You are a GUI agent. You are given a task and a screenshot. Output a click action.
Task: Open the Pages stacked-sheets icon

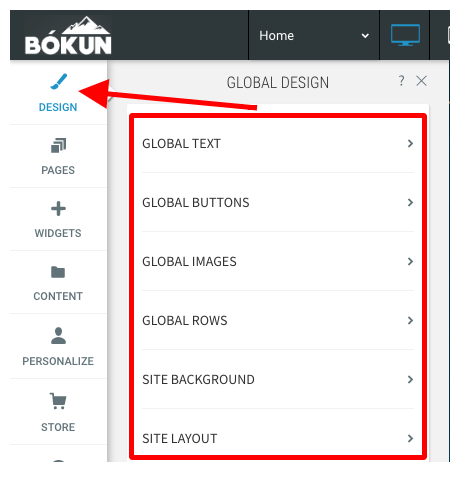click(59, 146)
